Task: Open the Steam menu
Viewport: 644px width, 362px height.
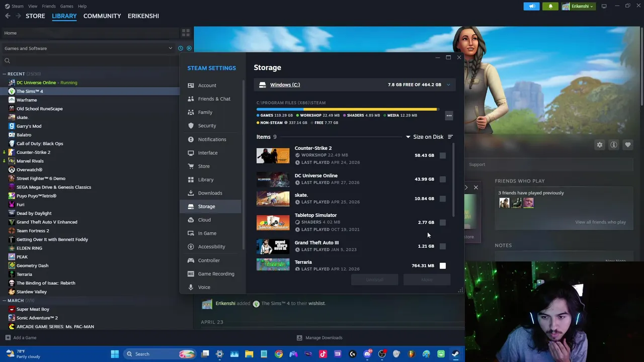Action: (x=18, y=6)
